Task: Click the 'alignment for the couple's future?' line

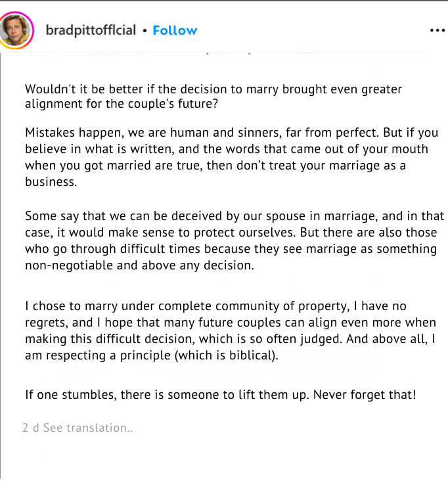Action: 122,104
